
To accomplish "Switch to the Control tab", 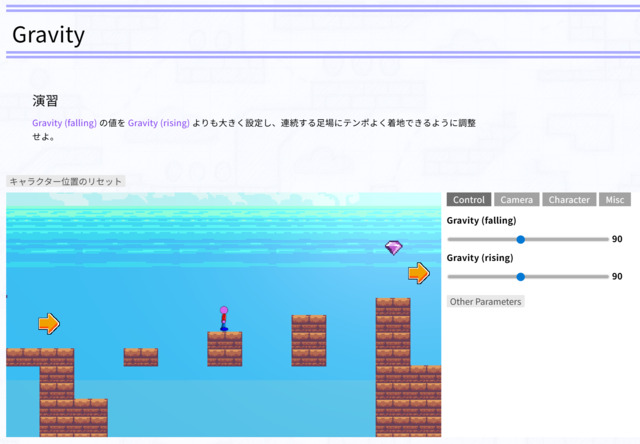I will (469, 200).
